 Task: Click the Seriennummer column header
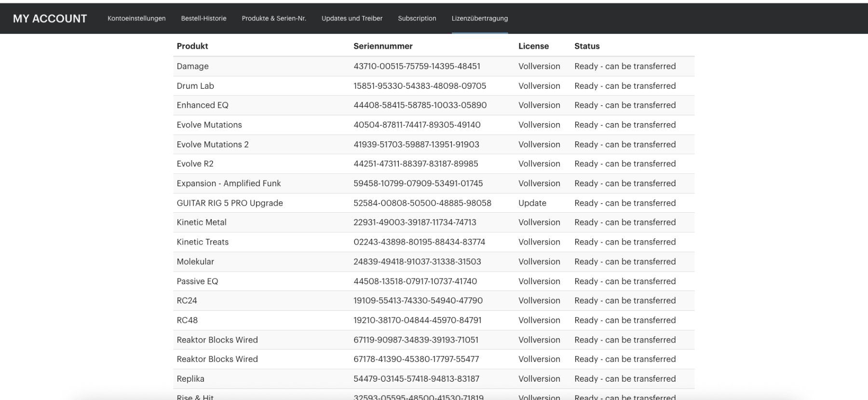[x=383, y=46]
